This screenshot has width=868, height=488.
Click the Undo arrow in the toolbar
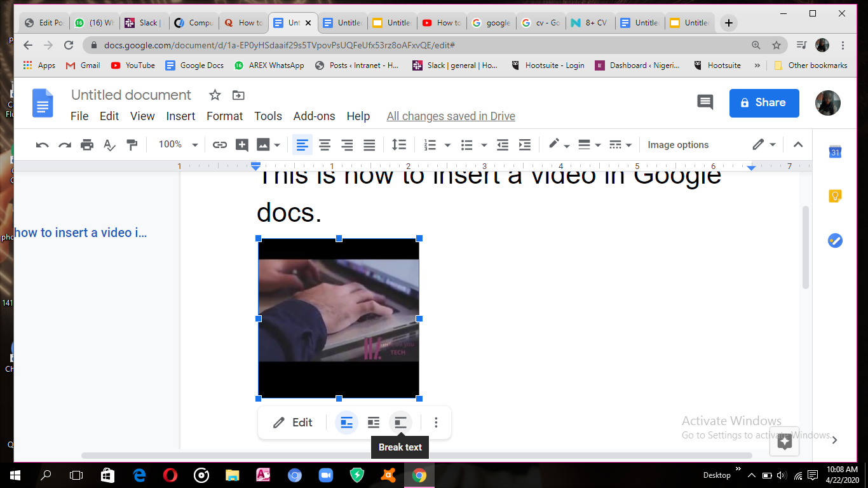point(43,145)
